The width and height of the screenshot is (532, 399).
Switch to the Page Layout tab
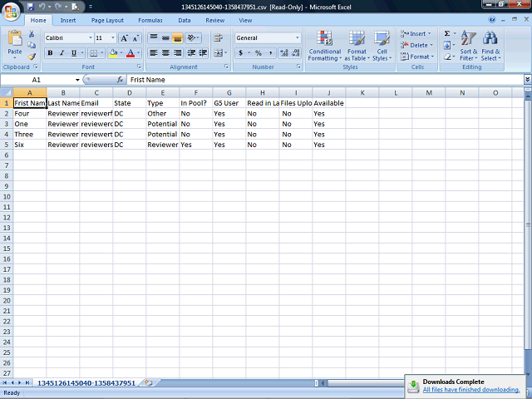click(x=107, y=20)
